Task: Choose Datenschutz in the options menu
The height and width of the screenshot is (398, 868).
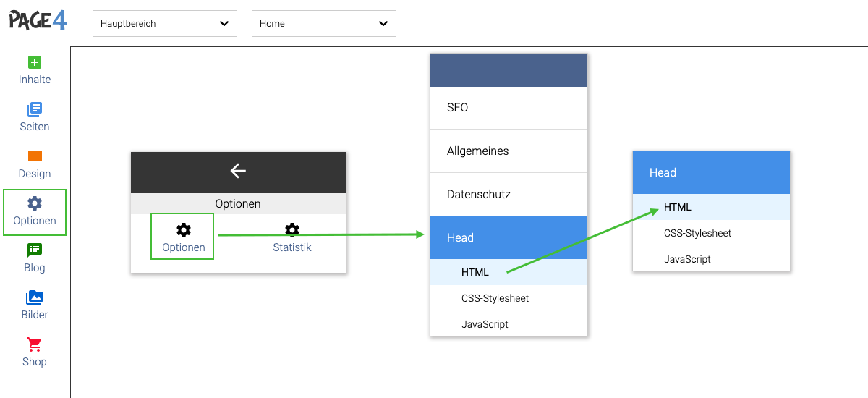Action: click(509, 195)
